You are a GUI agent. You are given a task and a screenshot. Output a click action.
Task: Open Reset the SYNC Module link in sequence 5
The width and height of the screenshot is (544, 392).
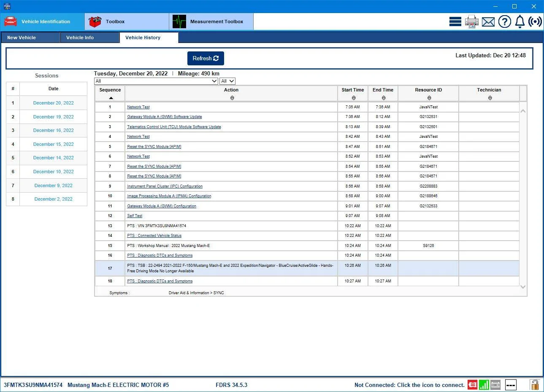(154, 147)
